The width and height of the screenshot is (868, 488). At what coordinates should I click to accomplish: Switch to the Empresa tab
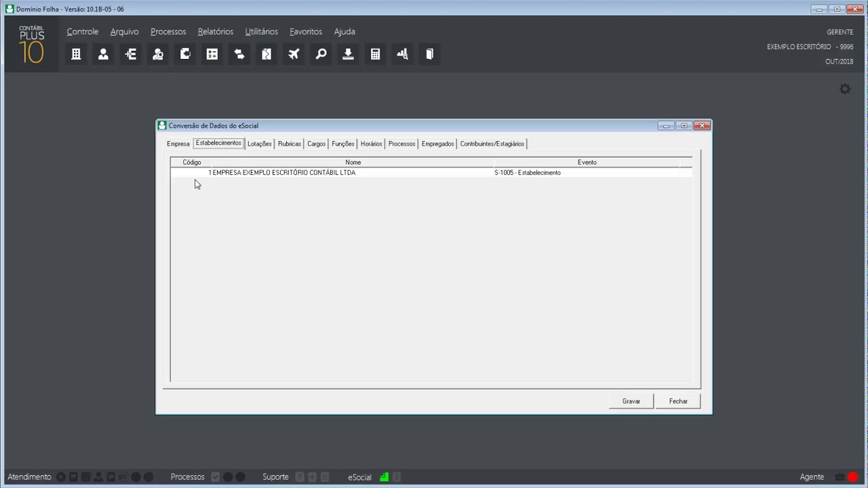[178, 144]
